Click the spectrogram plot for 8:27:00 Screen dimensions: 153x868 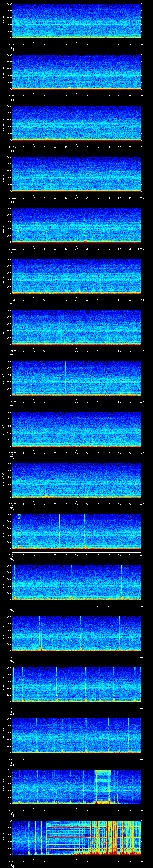coord(77,633)
